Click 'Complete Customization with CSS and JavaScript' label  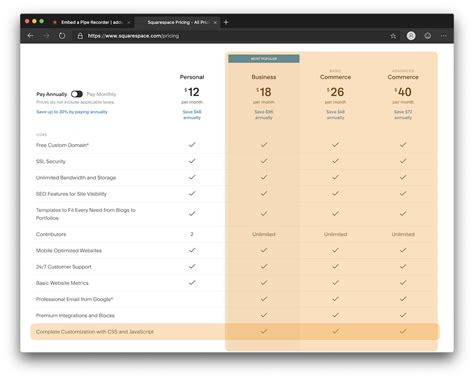coord(95,332)
